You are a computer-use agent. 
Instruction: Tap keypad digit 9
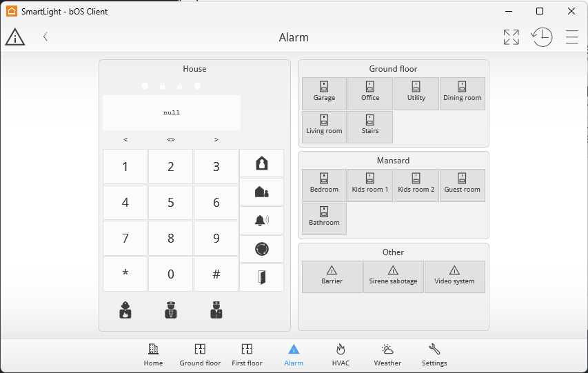click(216, 239)
